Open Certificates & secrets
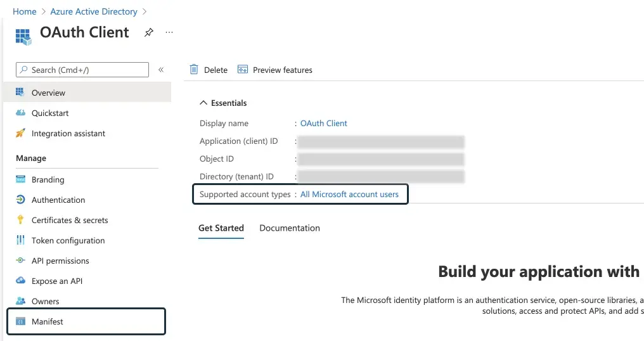This screenshot has height=341, width=644. 70,220
